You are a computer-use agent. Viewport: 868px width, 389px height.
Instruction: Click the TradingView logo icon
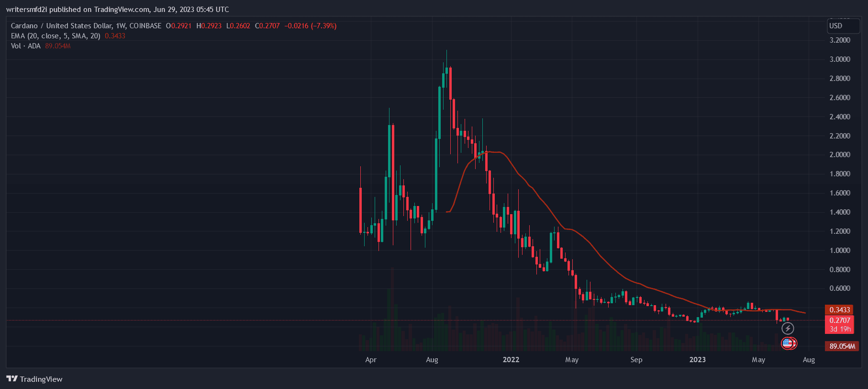pos(12,379)
